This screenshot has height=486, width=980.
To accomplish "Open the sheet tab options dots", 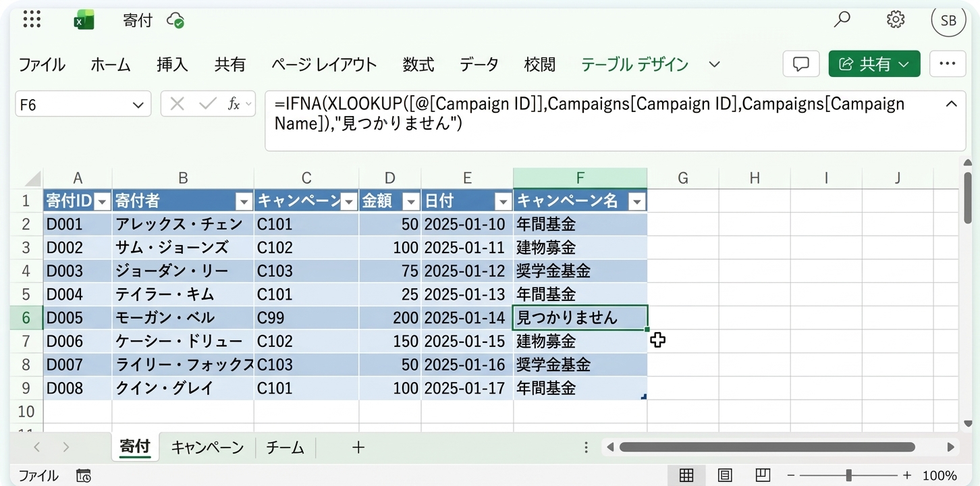I will [587, 447].
